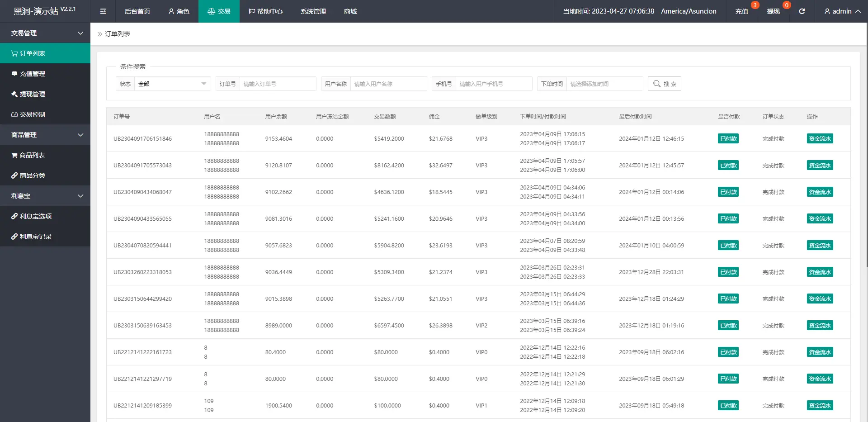Open 利息宝选项 sidebar link
This screenshot has width=868, height=422.
[35, 216]
